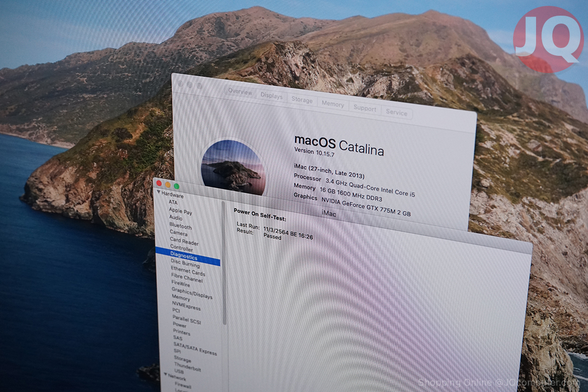The image size is (588, 392).
Task: Click the iMac (27-inch, Late 2013) model line
Action: (x=329, y=171)
